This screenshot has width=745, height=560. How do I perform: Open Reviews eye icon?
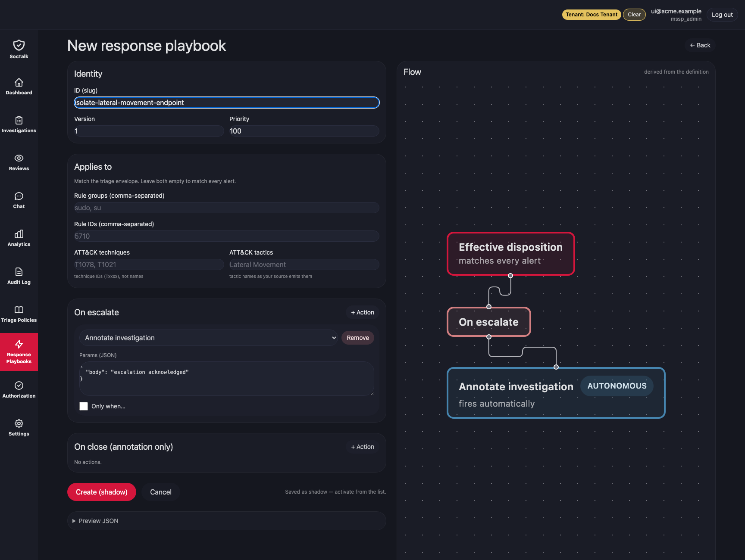19,158
